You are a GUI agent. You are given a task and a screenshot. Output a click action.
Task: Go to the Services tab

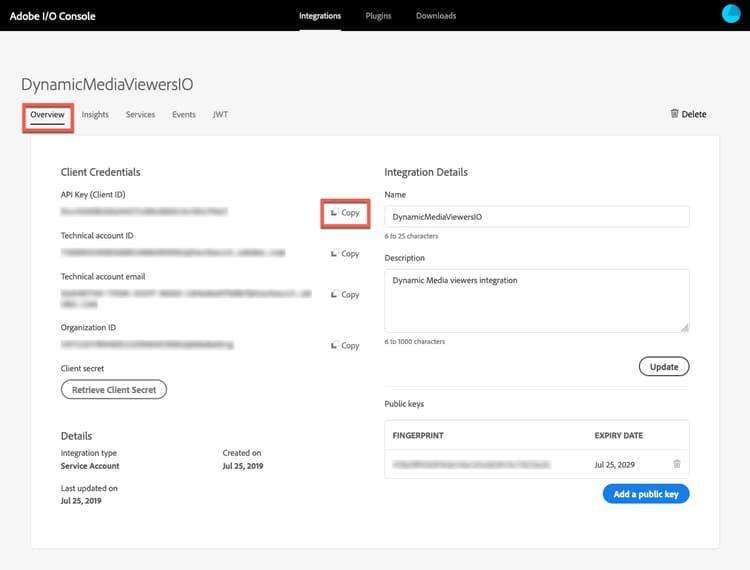[x=140, y=115]
